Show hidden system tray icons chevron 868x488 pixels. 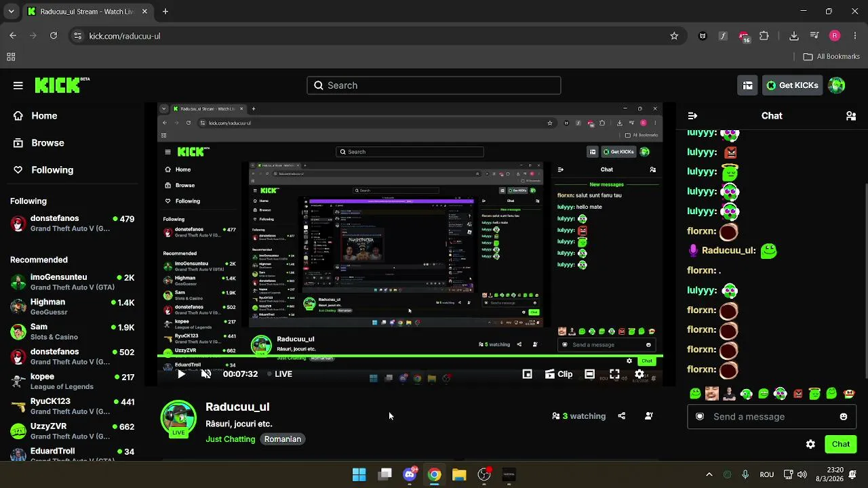coord(709,474)
